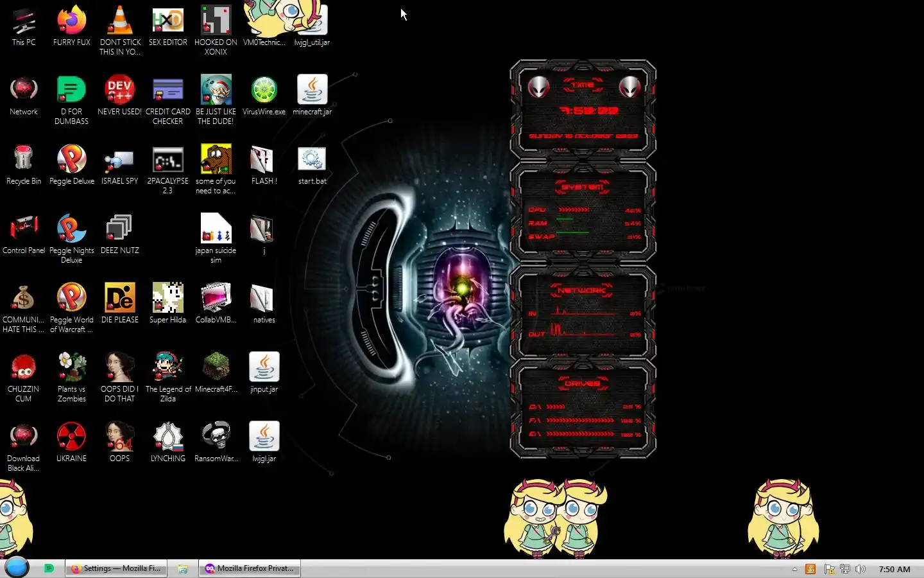The height and width of the screenshot is (578, 924).
Task: Open the Start menu orb
Action: coord(17,567)
